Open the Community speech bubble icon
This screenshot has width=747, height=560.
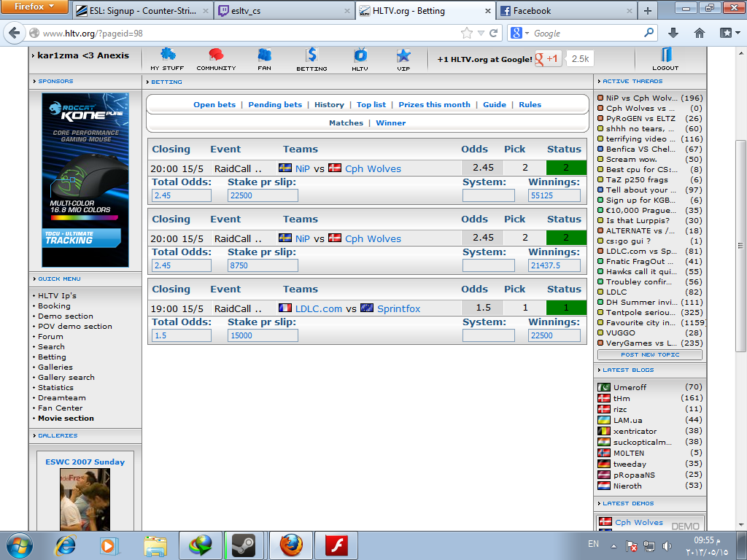pos(216,56)
